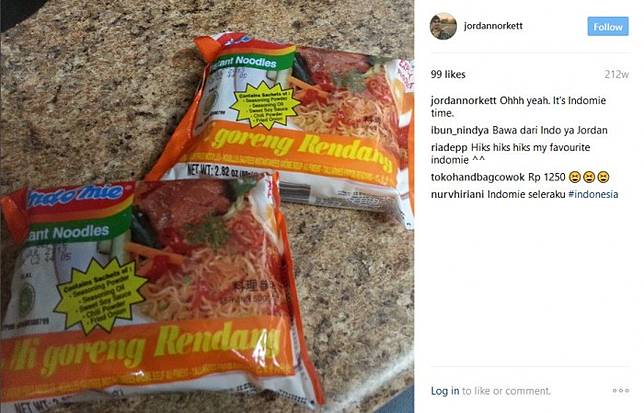Viewport: 644px width, 413px height.
Task: Open jordannorkett username in the caption
Action: pos(463,101)
